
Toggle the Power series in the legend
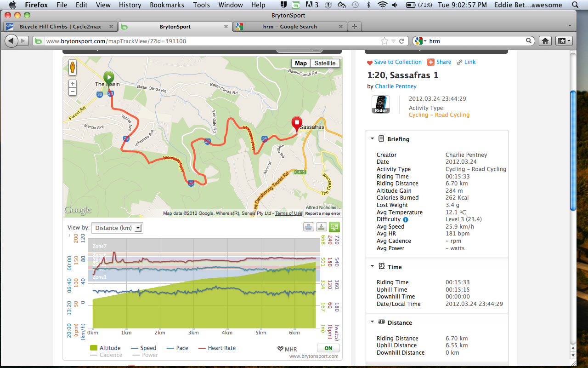pyautogui.click(x=145, y=355)
